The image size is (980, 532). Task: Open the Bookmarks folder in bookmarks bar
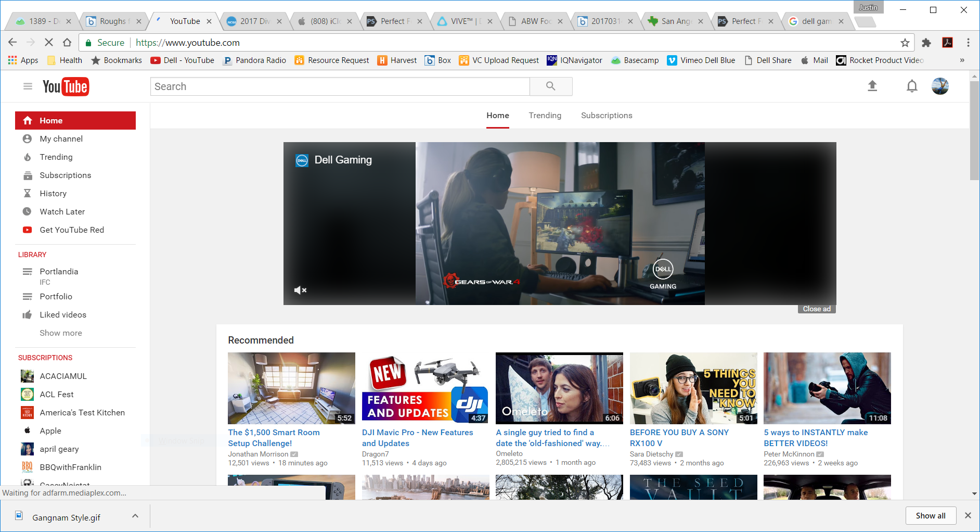[x=117, y=60]
